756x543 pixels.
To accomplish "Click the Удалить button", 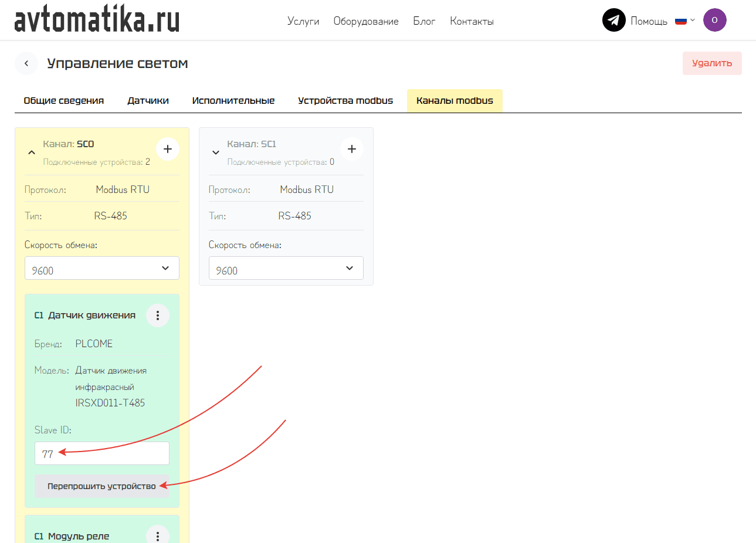I will click(711, 63).
